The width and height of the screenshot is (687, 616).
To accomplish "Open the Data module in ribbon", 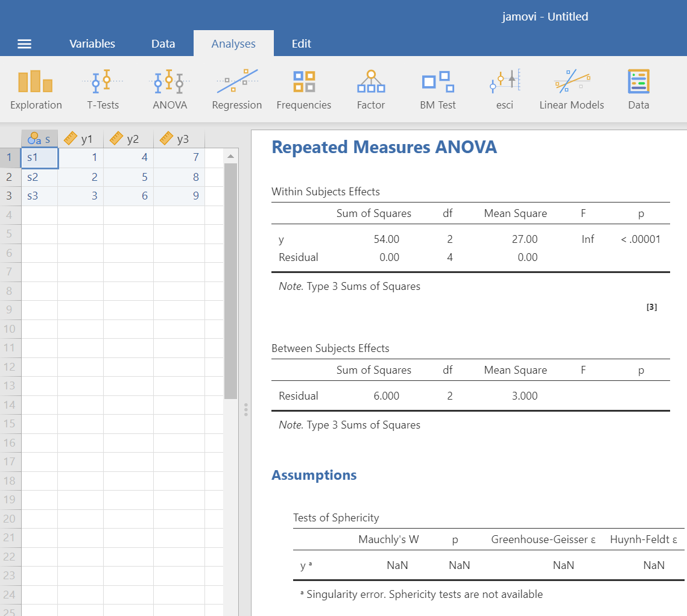I will (638, 90).
